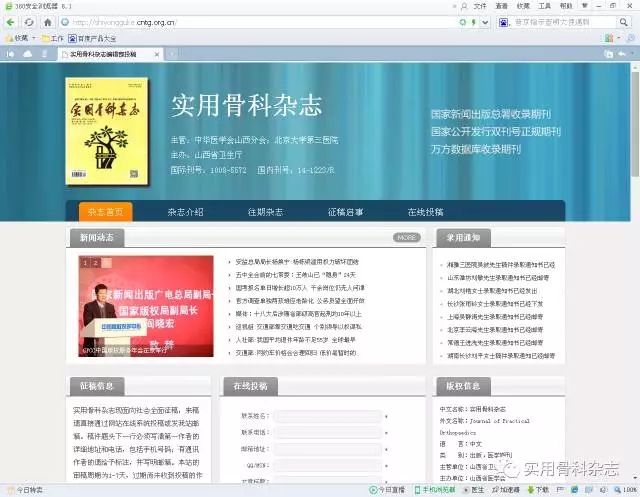
Task: Expand the arrow beside the extensions icon
Action: [619, 38]
